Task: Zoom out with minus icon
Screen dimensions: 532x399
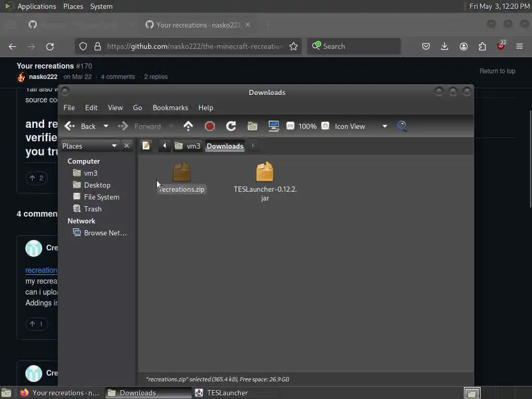Action: [x=290, y=126]
